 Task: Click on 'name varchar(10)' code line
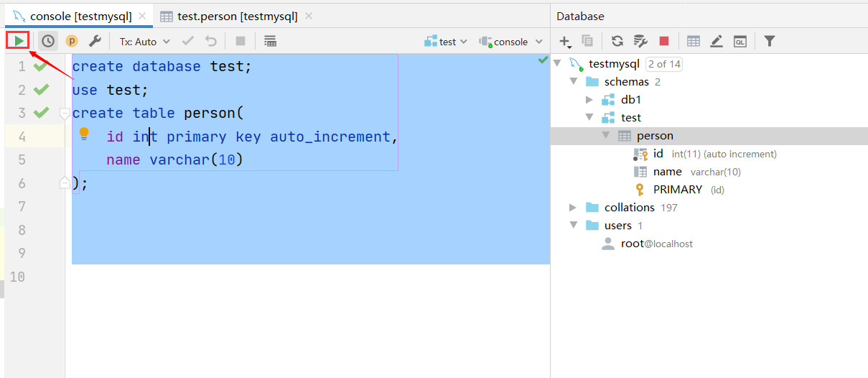click(x=175, y=160)
